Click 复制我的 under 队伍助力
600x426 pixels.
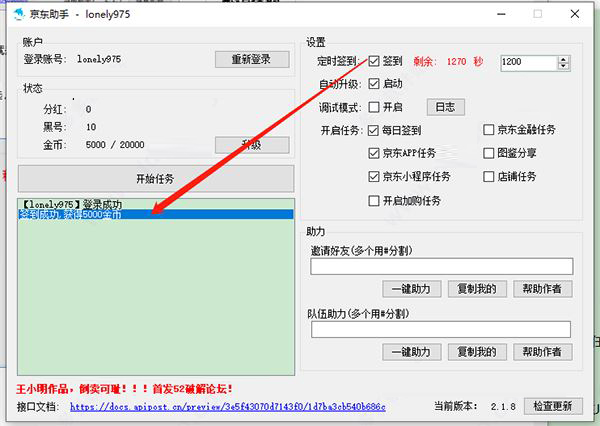(477, 352)
